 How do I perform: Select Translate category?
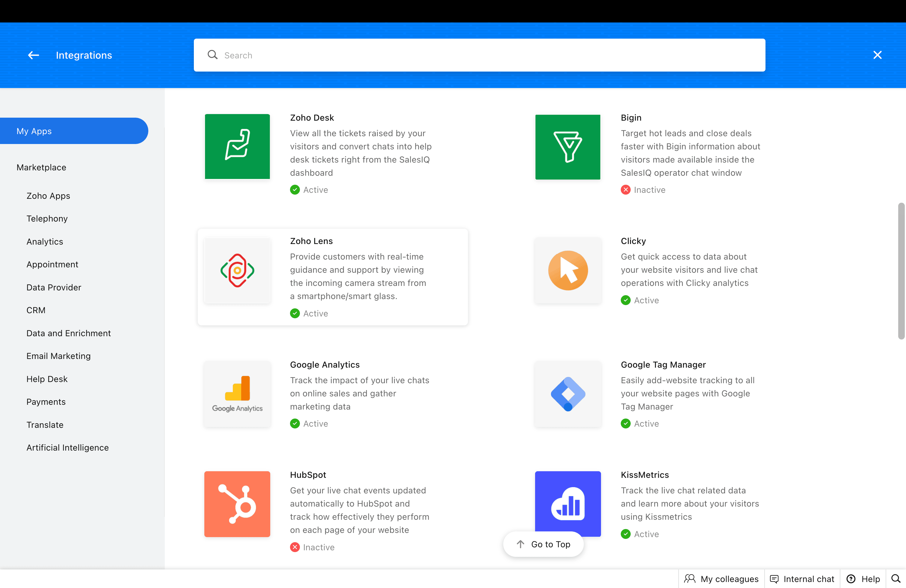[x=45, y=425]
